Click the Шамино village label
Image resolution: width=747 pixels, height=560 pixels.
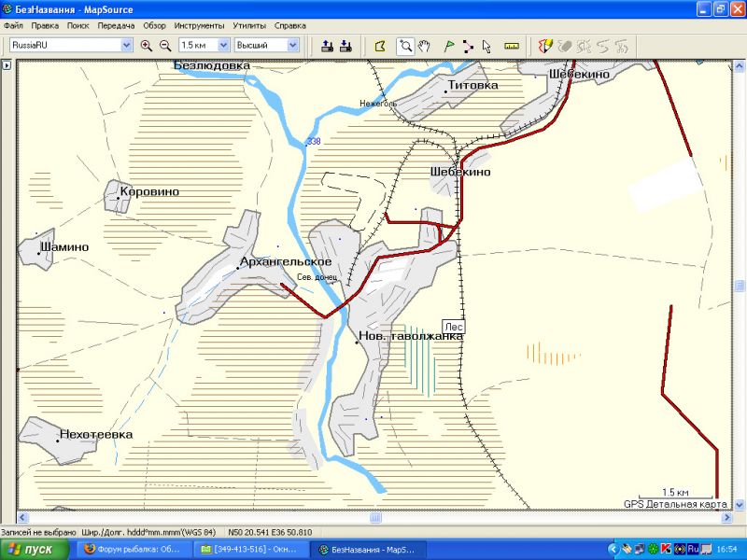point(64,246)
